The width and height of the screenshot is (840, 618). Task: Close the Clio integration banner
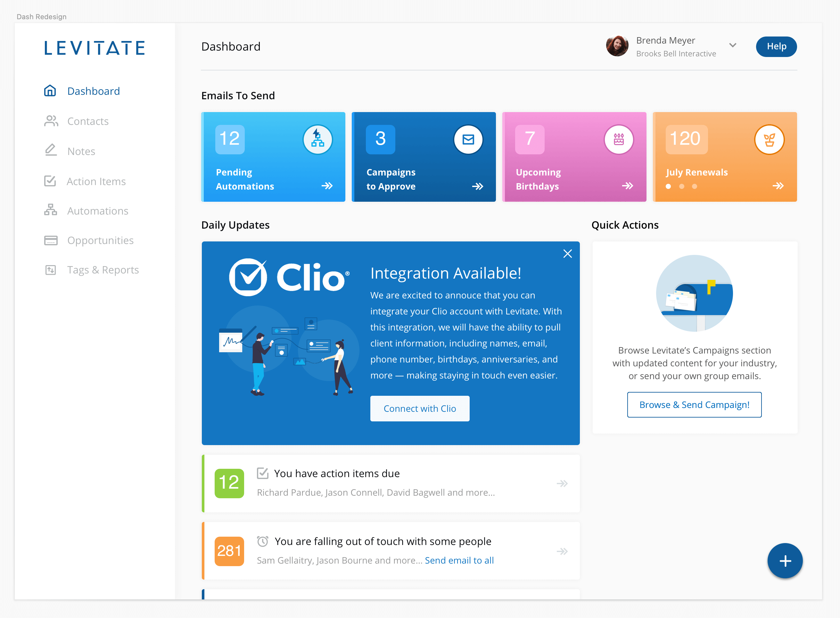click(568, 254)
